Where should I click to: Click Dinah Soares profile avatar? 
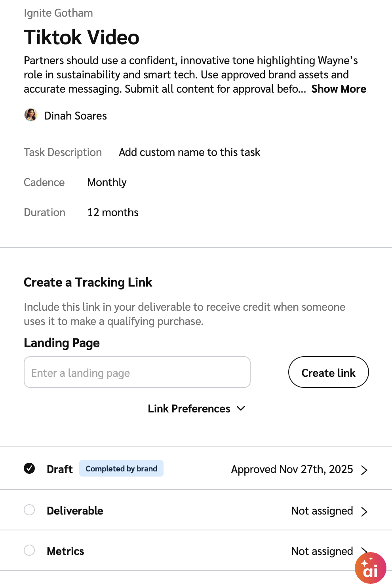click(31, 115)
